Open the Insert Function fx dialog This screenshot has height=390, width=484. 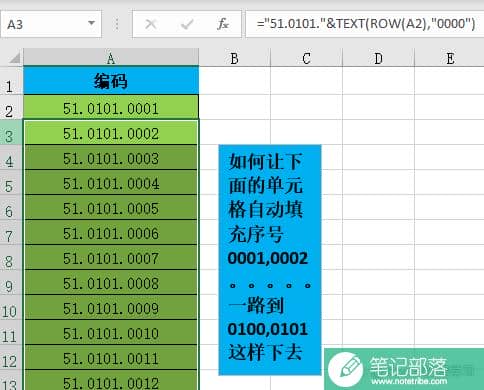tap(222, 24)
